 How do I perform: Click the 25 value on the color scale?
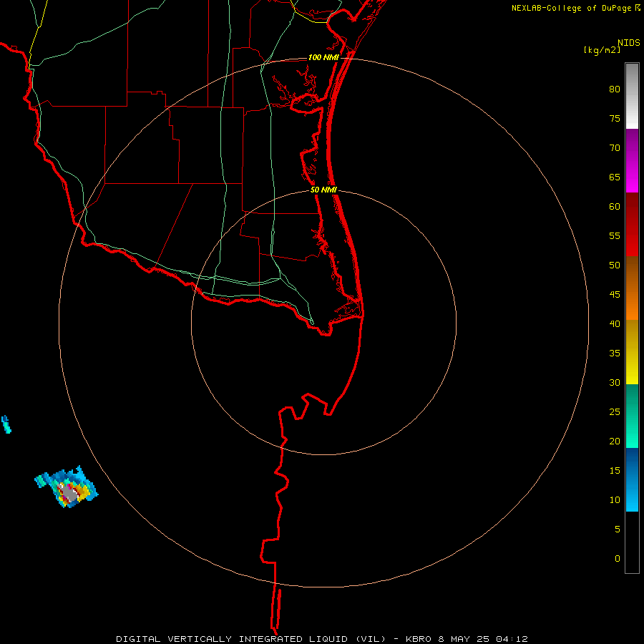(615, 412)
